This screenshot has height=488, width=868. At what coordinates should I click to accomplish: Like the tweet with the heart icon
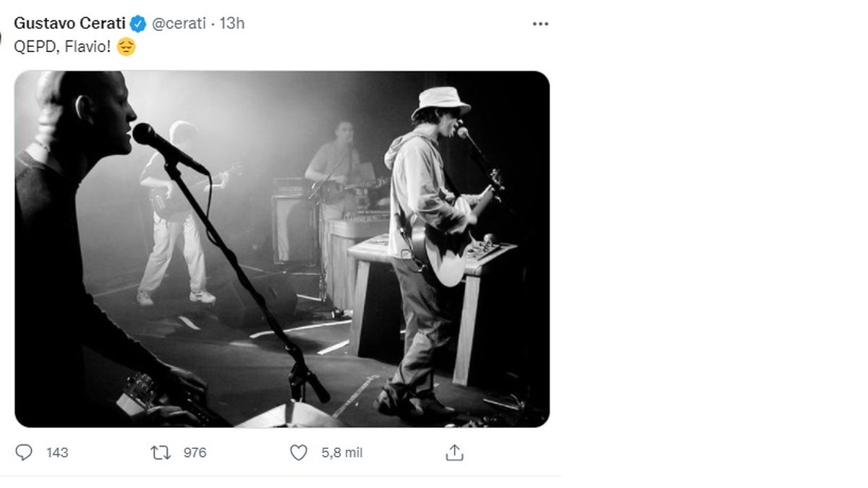pyautogui.click(x=299, y=453)
